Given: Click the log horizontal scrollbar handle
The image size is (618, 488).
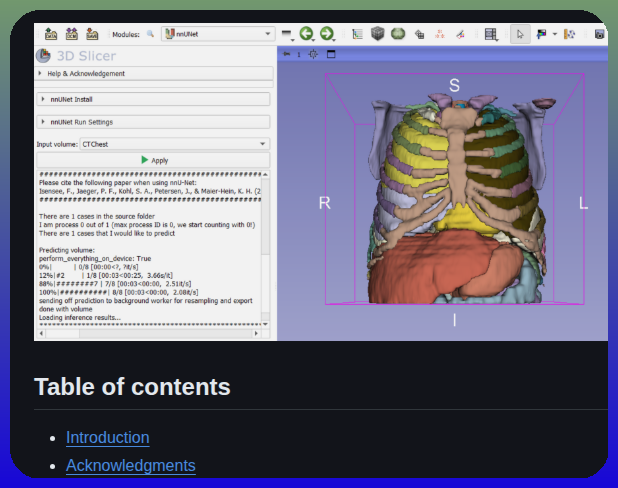Looking at the screenshot, I should coord(63,333).
